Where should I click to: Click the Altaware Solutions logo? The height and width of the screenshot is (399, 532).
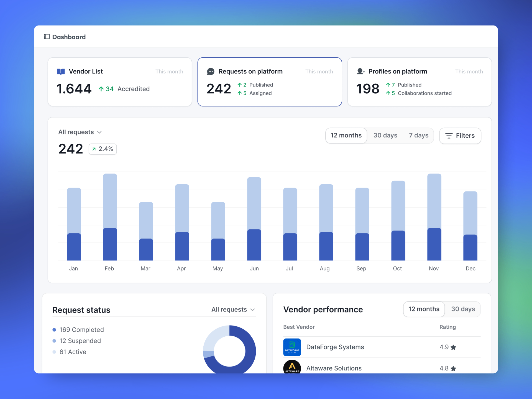tap(292, 367)
